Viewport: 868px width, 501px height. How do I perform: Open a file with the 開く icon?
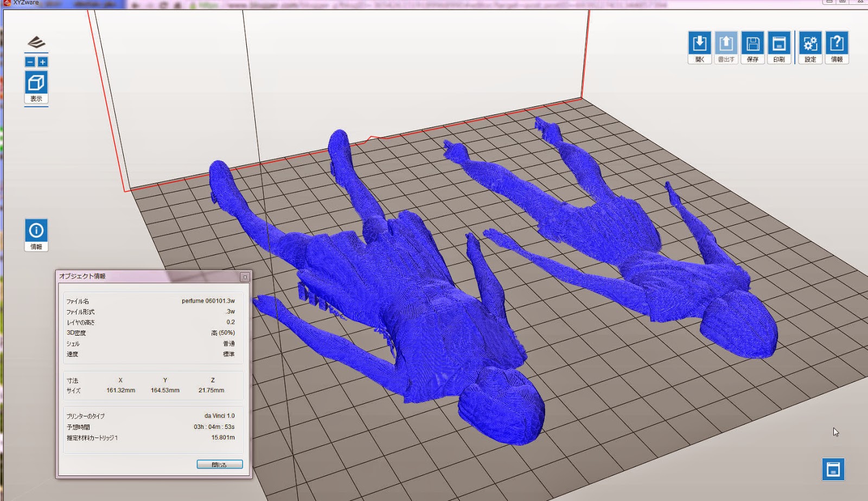click(700, 47)
